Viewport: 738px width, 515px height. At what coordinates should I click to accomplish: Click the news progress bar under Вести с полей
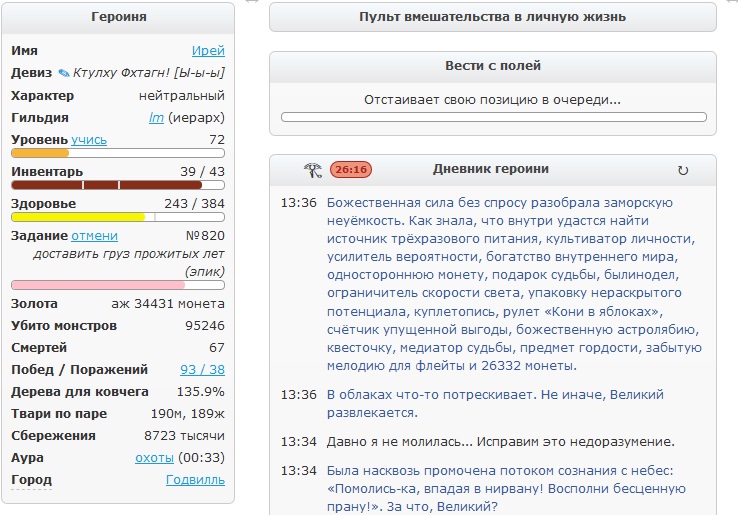(492, 117)
